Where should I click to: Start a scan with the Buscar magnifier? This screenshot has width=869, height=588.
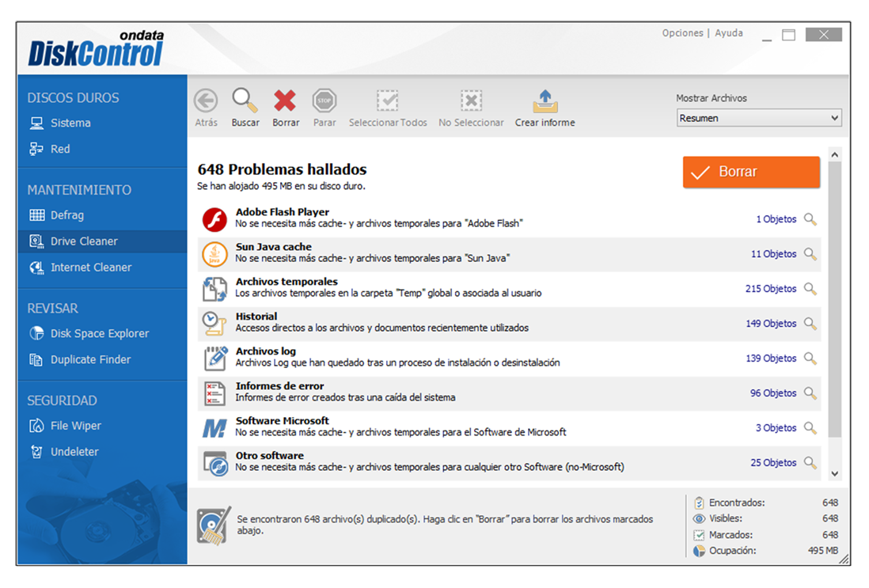tap(245, 101)
